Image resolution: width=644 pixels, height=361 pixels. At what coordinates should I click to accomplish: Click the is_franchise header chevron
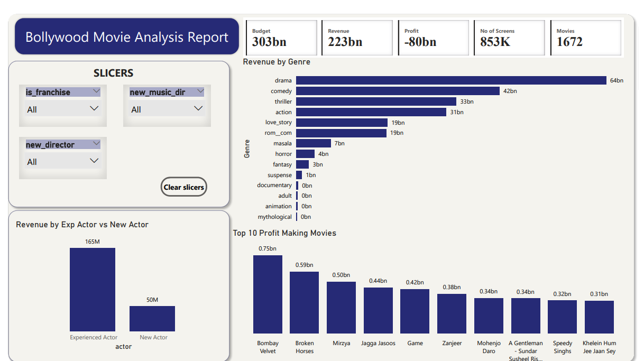(x=96, y=91)
